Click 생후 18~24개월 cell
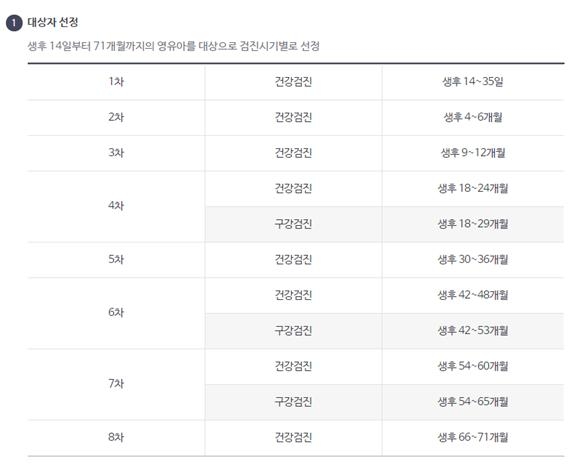Screen dimensions: 576x466 click(473, 188)
